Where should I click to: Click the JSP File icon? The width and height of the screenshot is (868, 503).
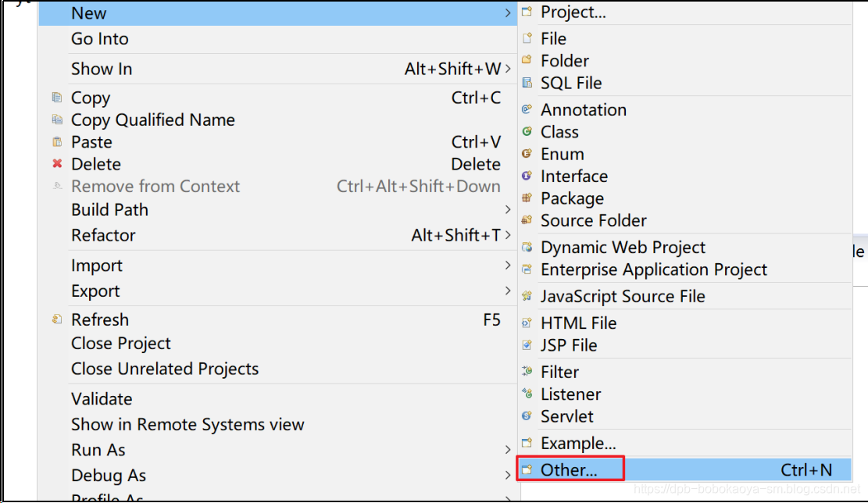pyautogui.click(x=527, y=344)
